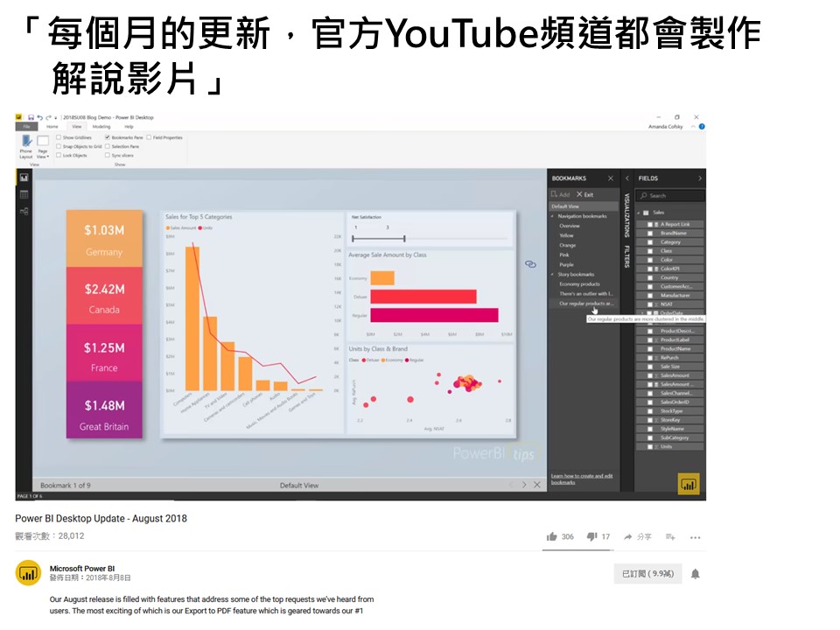Check the Category field checkbox
The width and height of the screenshot is (840, 630).
click(650, 242)
